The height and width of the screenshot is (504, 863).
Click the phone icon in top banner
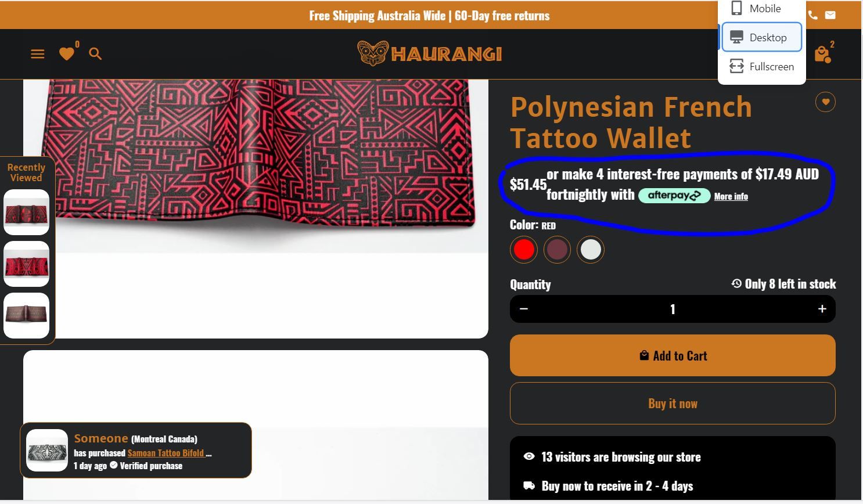pyautogui.click(x=813, y=15)
